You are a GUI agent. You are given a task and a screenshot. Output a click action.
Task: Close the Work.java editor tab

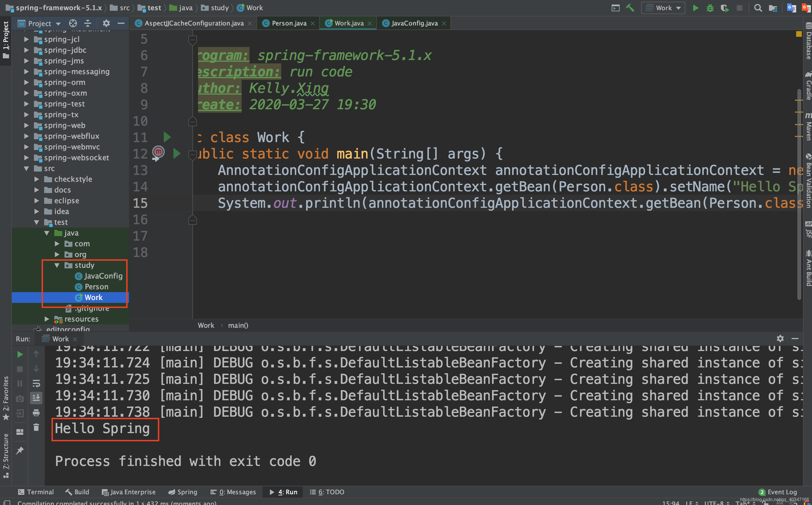[370, 23]
